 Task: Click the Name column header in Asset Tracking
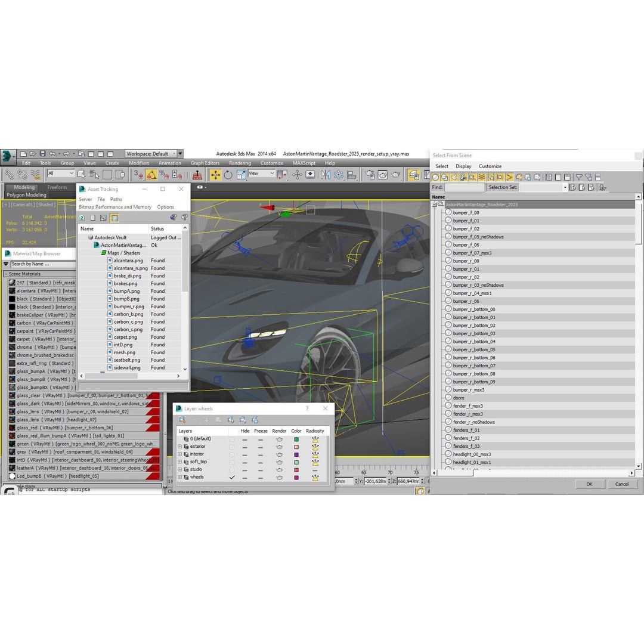[x=113, y=229]
